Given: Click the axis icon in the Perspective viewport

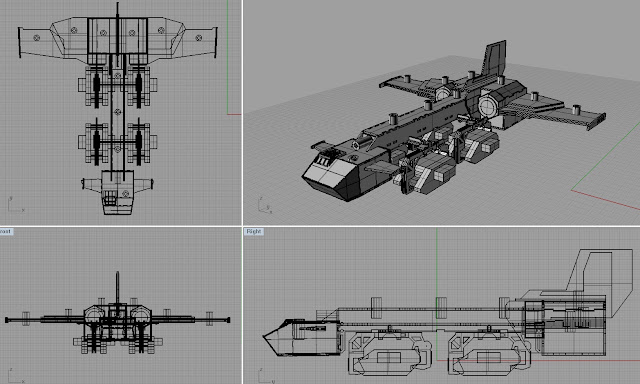Looking at the screenshot, I should (265, 205).
